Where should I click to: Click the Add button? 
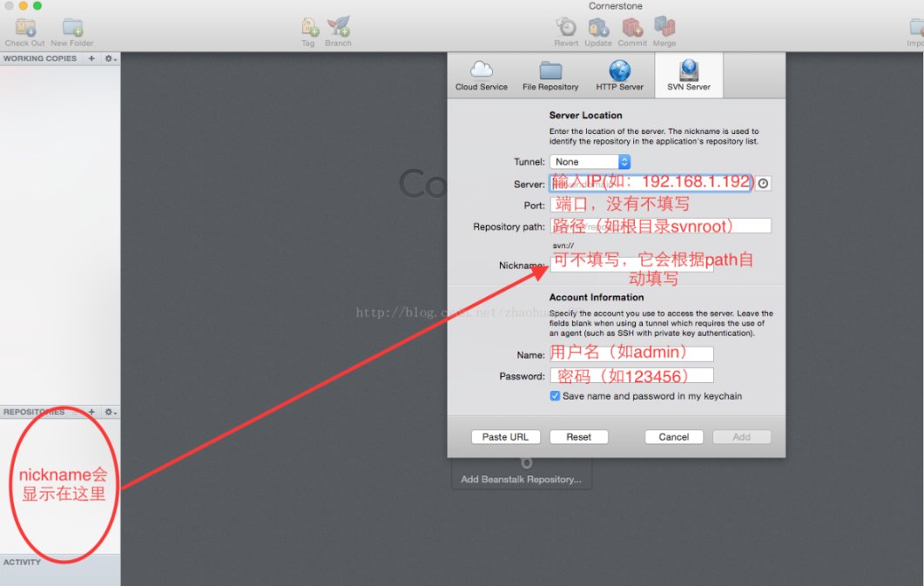pyautogui.click(x=741, y=437)
